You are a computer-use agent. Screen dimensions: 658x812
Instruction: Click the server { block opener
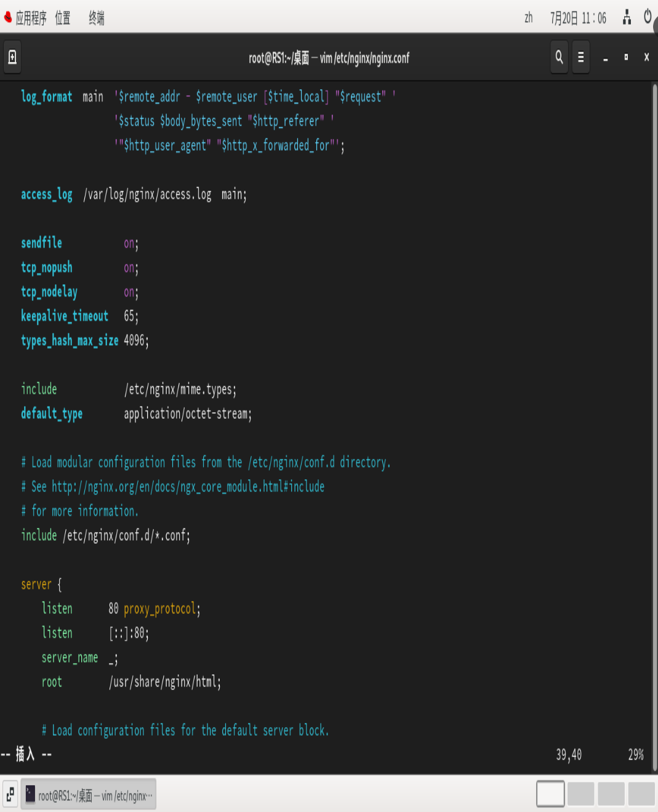pyautogui.click(x=41, y=584)
